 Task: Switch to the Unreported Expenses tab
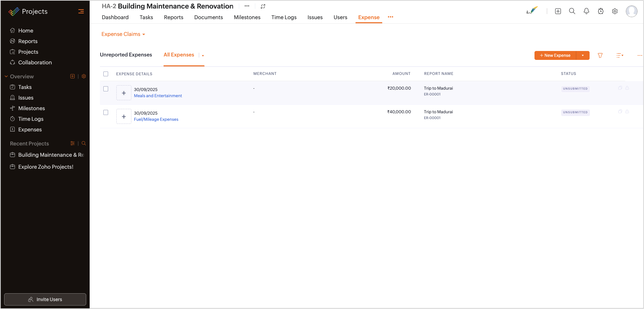pos(126,55)
